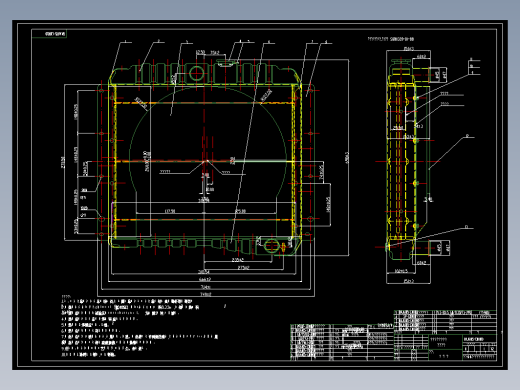Click the side view title text above it

pyautogui.click(x=391, y=39)
